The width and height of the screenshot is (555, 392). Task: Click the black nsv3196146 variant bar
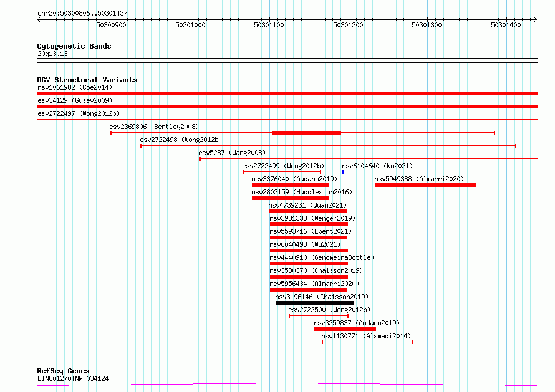pos(315,303)
